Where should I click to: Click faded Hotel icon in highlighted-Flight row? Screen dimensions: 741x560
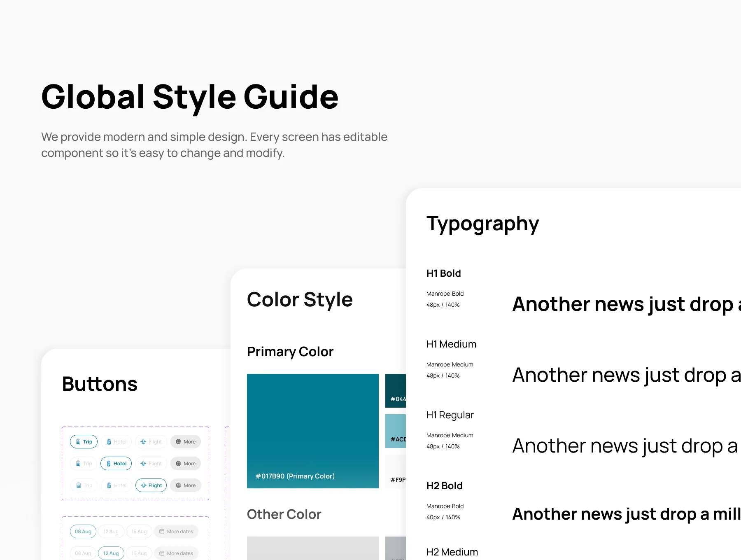coord(109,485)
